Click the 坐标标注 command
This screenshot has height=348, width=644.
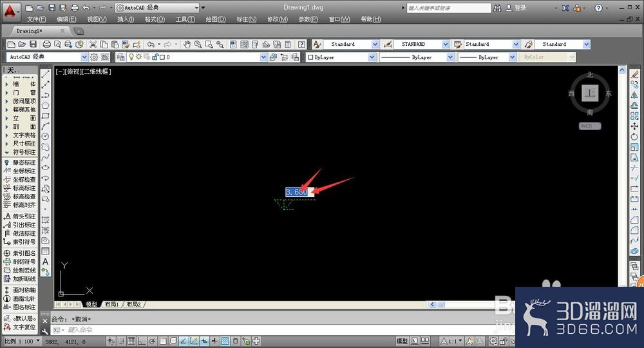coord(20,171)
